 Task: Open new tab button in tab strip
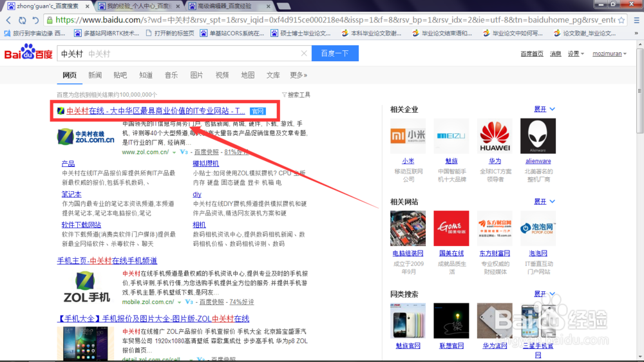point(283,6)
